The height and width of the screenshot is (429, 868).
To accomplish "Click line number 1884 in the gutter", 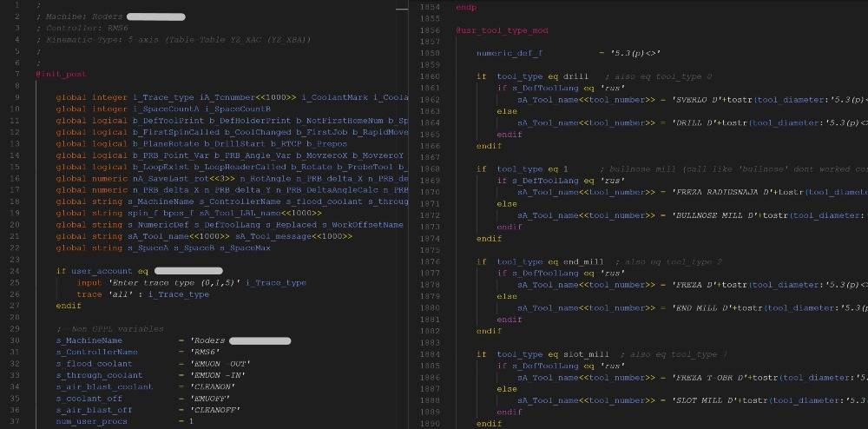I will tap(430, 354).
